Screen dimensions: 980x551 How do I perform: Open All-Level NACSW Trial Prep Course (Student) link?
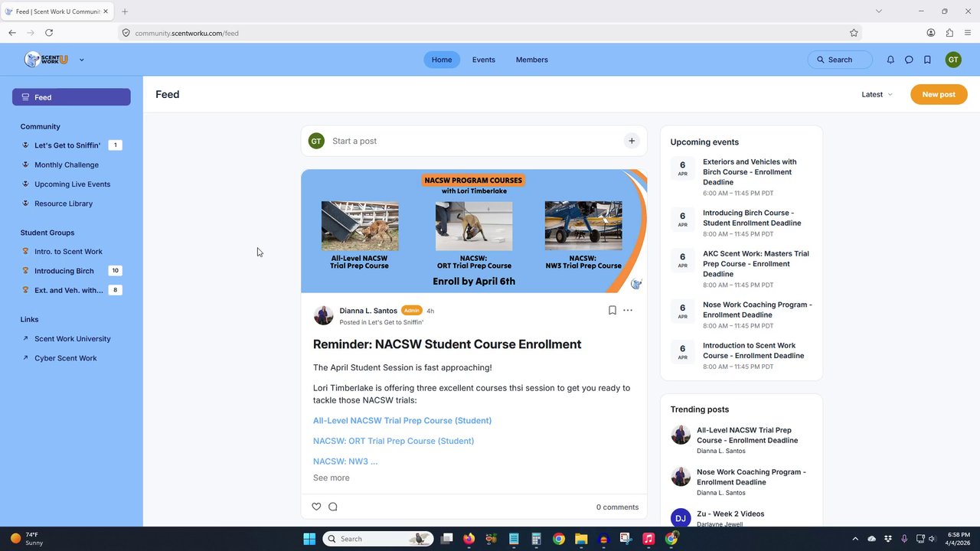click(402, 421)
